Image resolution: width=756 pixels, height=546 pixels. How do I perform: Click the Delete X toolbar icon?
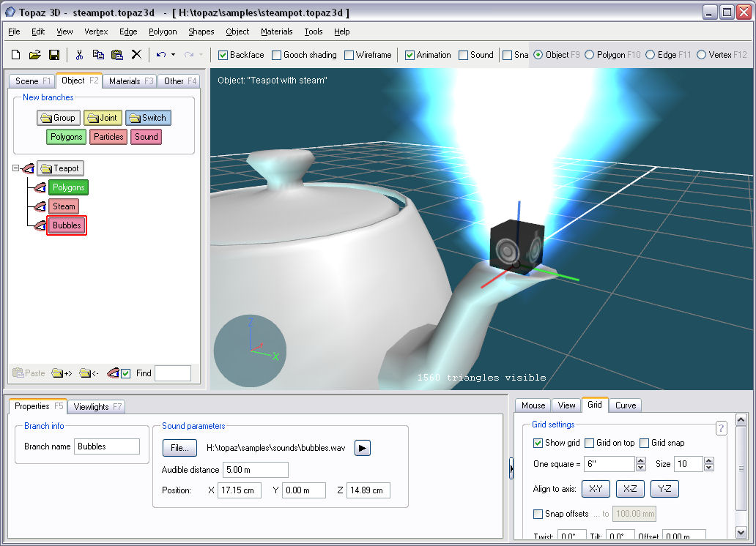click(136, 55)
